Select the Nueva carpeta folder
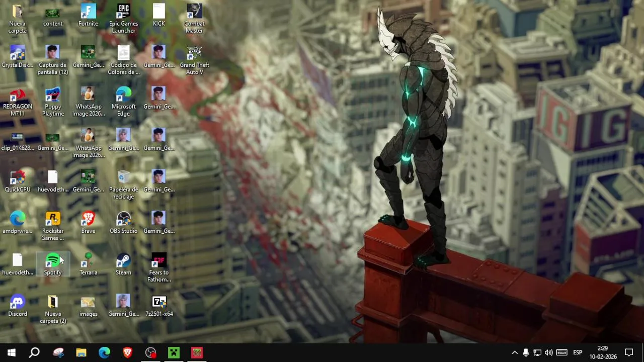 (x=18, y=18)
